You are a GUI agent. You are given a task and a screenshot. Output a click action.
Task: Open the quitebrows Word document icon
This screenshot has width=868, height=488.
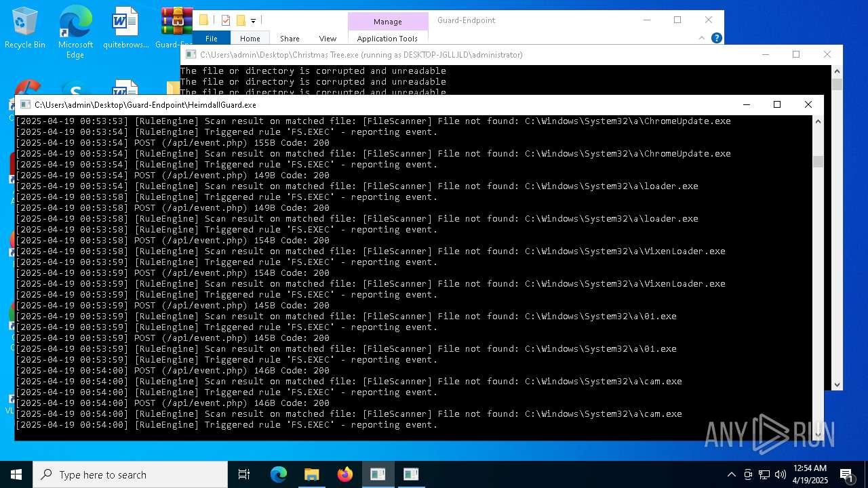point(125,28)
